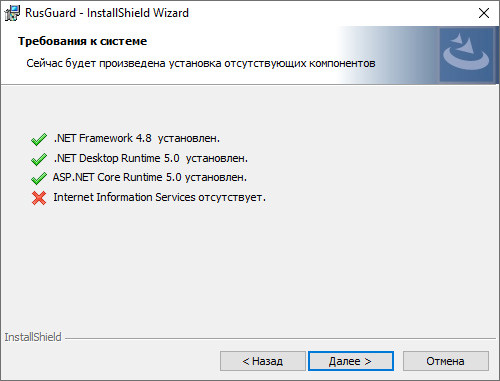Select the ASP.NET Core Runtime 5.0 установлен line
The height and width of the screenshot is (381, 500).
pos(150,177)
